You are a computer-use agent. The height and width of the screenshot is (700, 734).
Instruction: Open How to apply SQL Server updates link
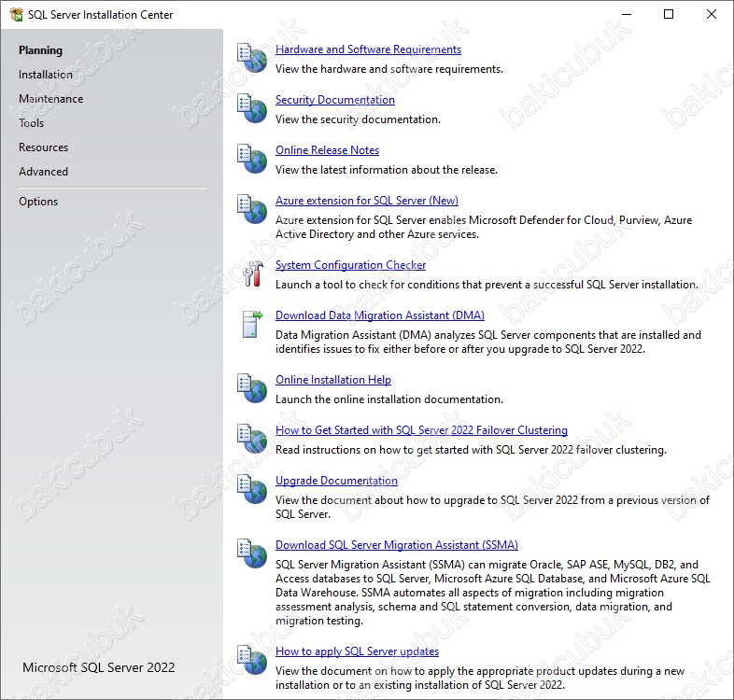tap(357, 651)
